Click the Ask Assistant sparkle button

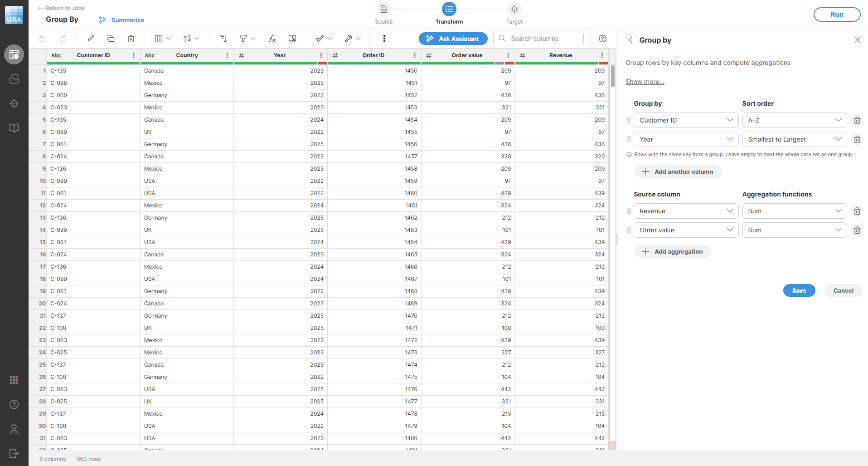453,39
